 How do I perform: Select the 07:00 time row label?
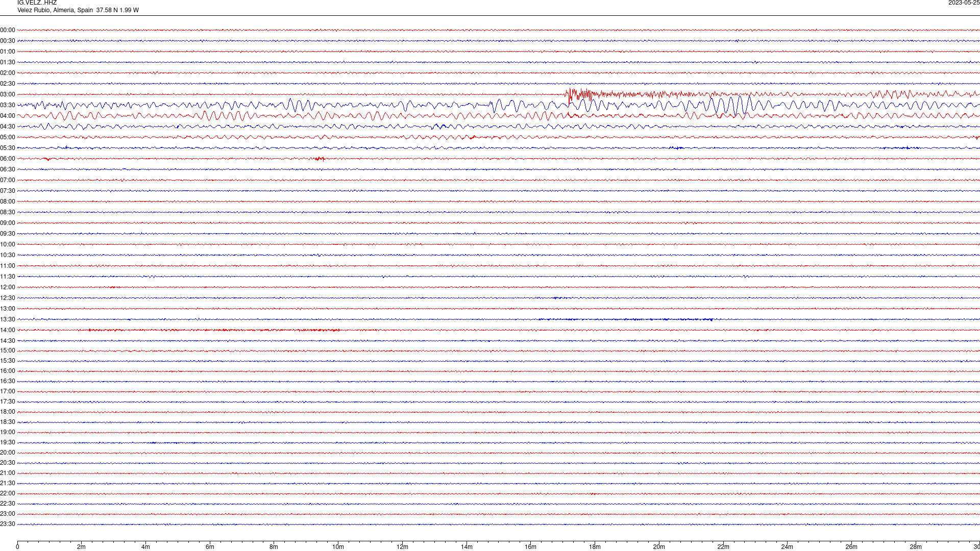(8, 180)
